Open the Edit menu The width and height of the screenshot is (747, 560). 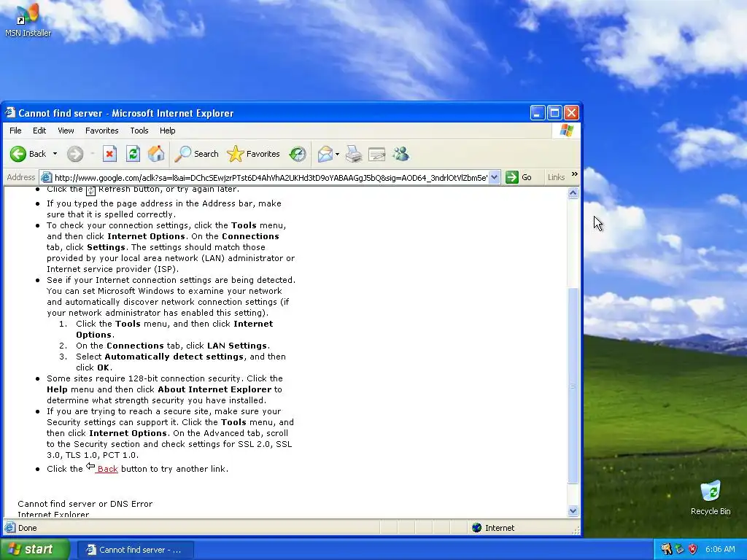point(39,131)
